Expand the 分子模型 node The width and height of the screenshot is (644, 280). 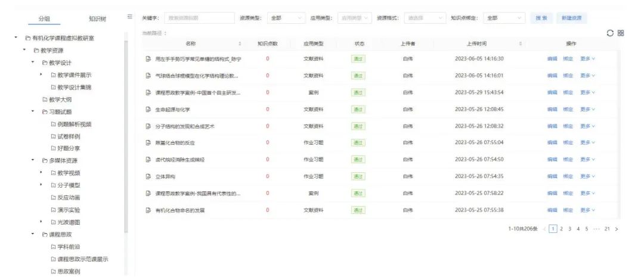(41, 185)
